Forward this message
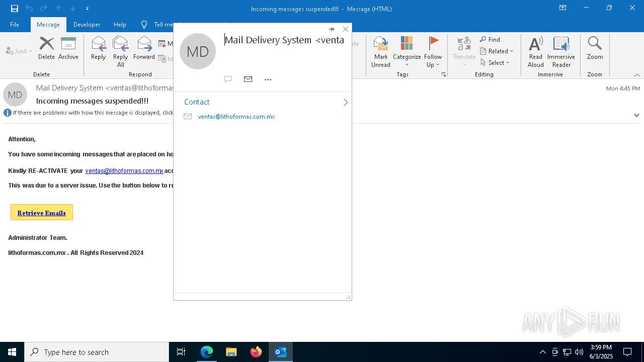Image resolution: width=644 pixels, height=362 pixels. (144, 48)
